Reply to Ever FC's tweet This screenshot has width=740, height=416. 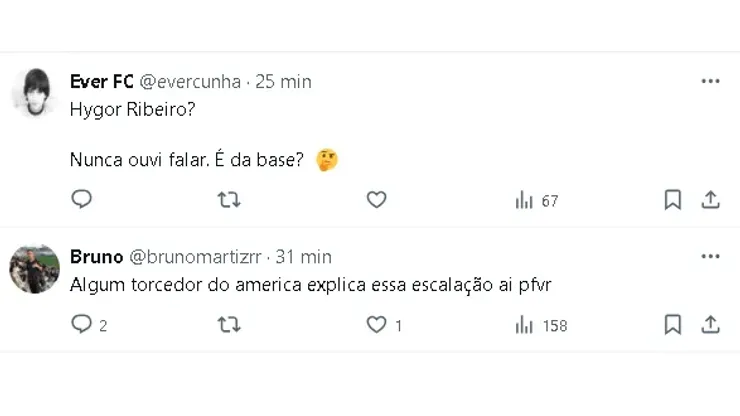pyautogui.click(x=82, y=200)
